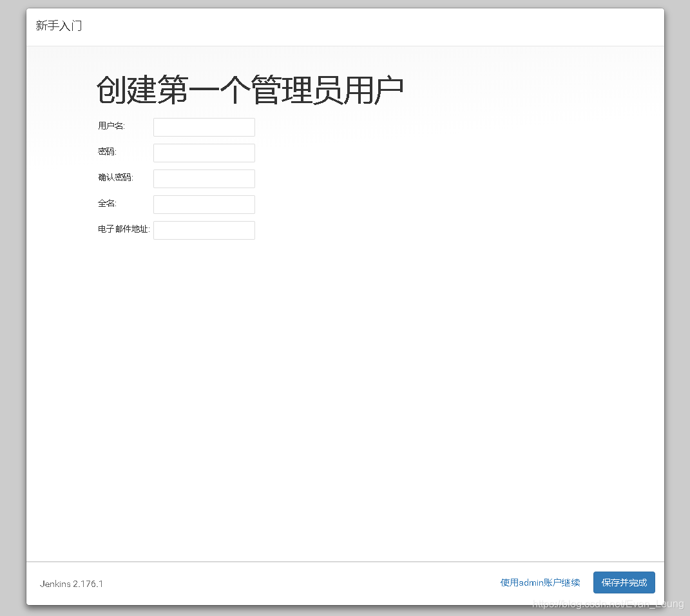Click inside the 用户名 username input field
The height and width of the screenshot is (616, 690).
click(x=204, y=127)
